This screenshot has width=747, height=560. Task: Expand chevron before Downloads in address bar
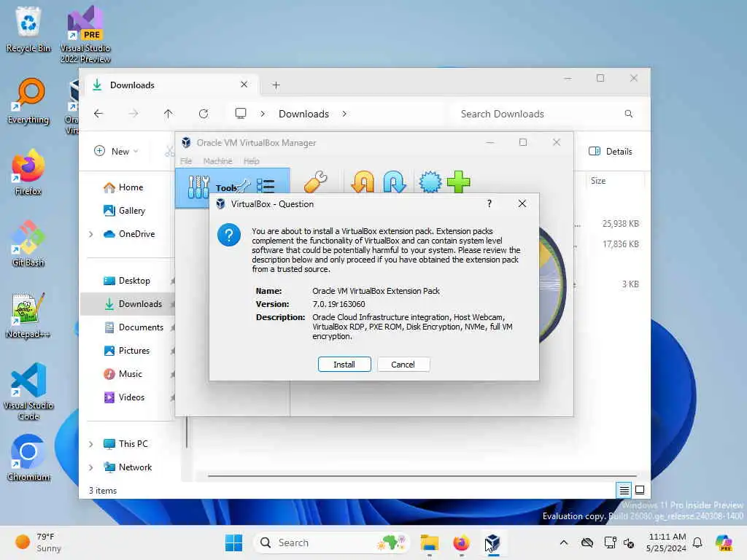coord(263,114)
